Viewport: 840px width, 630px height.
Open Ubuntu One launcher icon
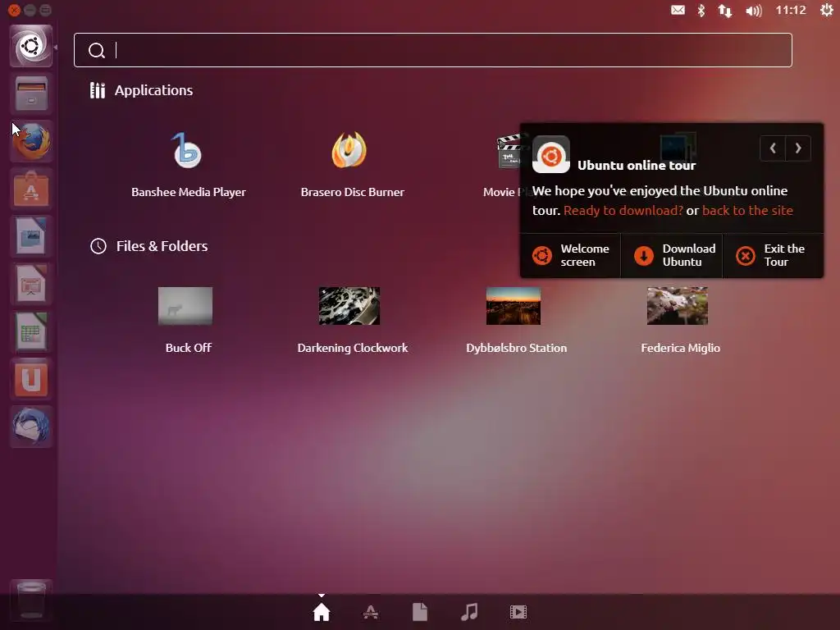click(x=31, y=379)
